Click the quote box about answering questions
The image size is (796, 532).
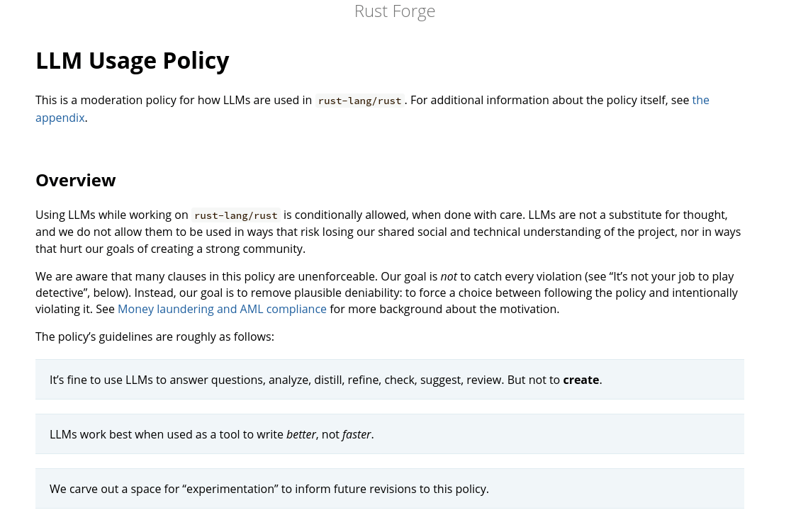pyautogui.click(x=389, y=380)
